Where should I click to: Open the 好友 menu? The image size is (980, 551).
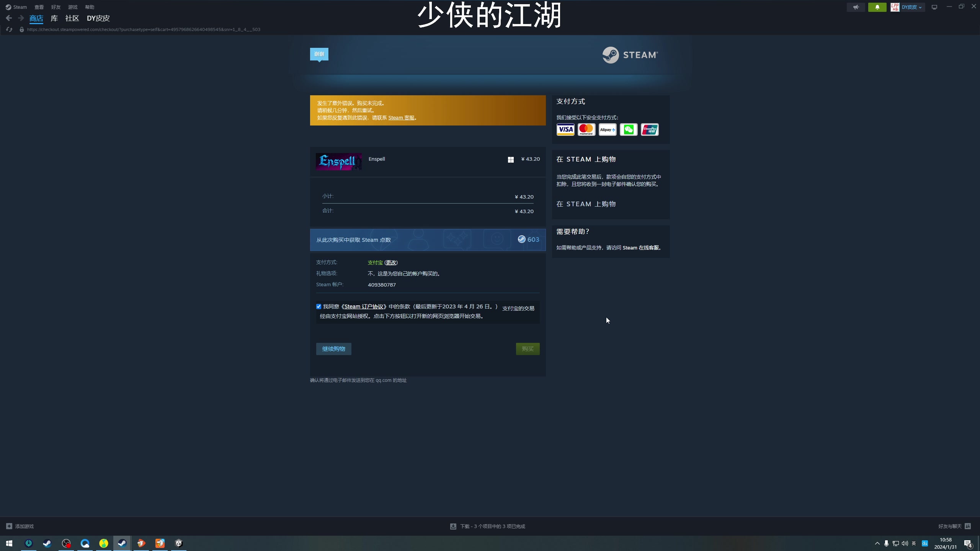point(56,7)
